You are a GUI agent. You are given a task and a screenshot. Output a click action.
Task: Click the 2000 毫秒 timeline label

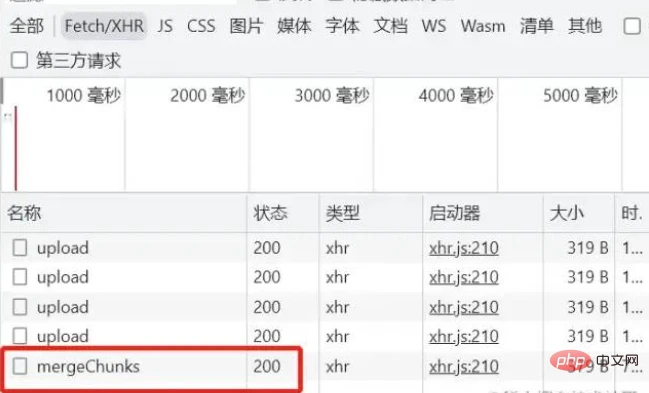[207, 96]
